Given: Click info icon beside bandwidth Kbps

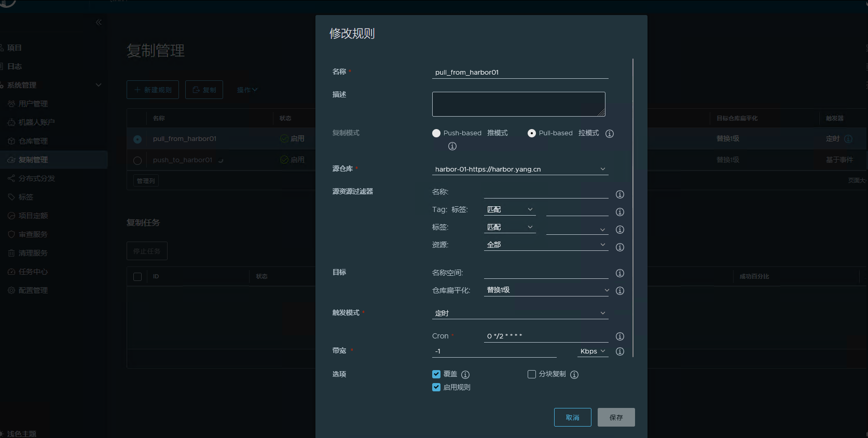Looking at the screenshot, I should click(619, 351).
